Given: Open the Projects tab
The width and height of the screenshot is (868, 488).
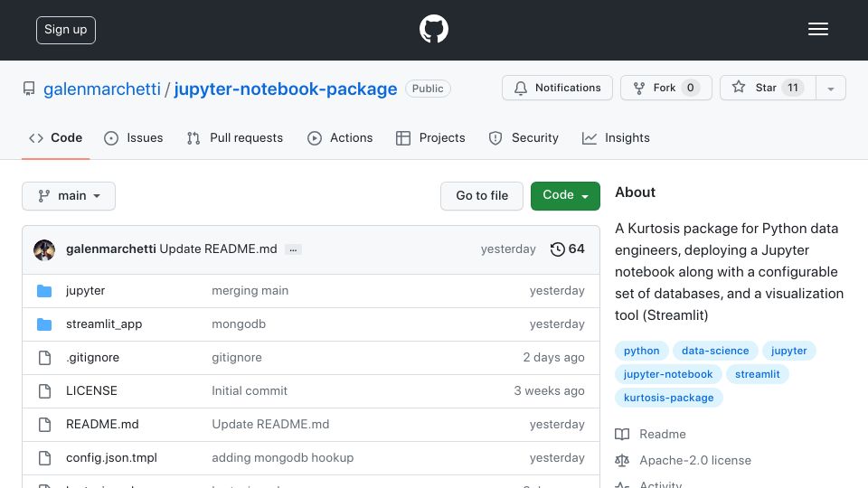Looking at the screenshot, I should pos(430,137).
